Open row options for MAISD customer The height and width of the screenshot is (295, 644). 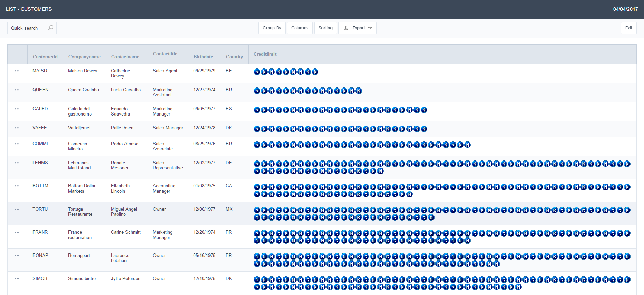pyautogui.click(x=17, y=71)
